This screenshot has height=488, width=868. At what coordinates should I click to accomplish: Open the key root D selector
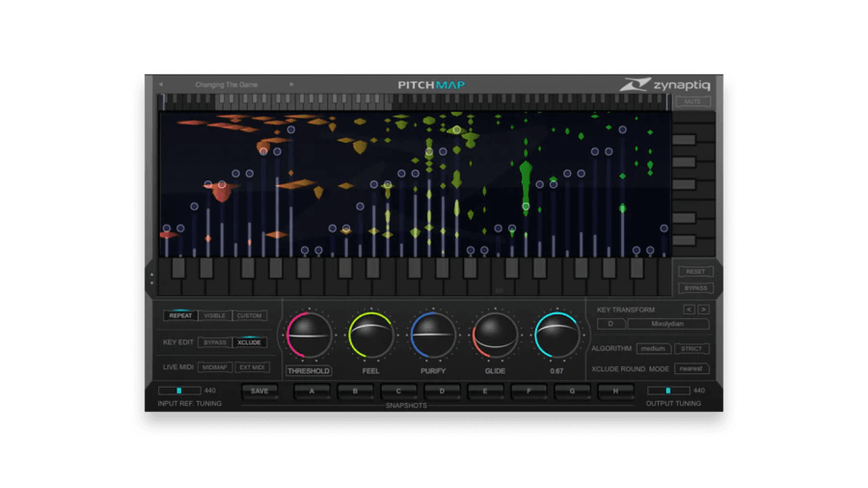tap(611, 324)
